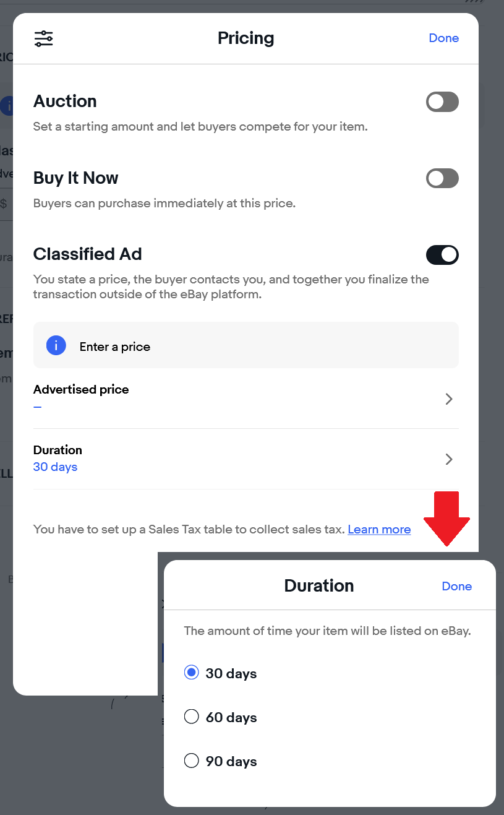This screenshot has width=504, height=815.
Task: Click the Enter a price notice banner text
Action: tap(115, 347)
